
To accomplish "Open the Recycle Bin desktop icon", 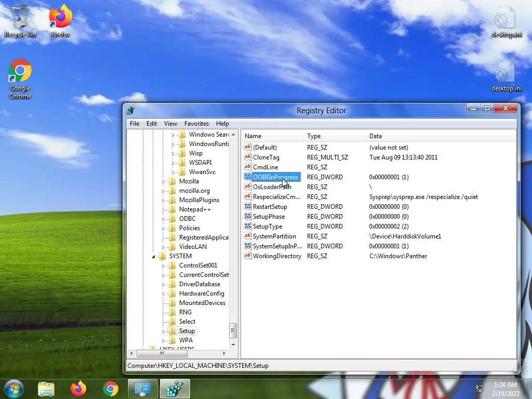I will point(20,21).
